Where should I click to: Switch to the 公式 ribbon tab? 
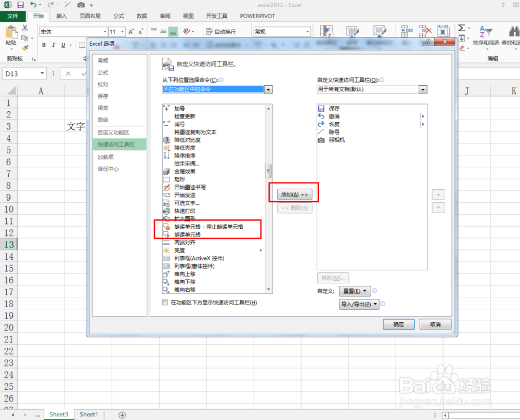(119, 16)
